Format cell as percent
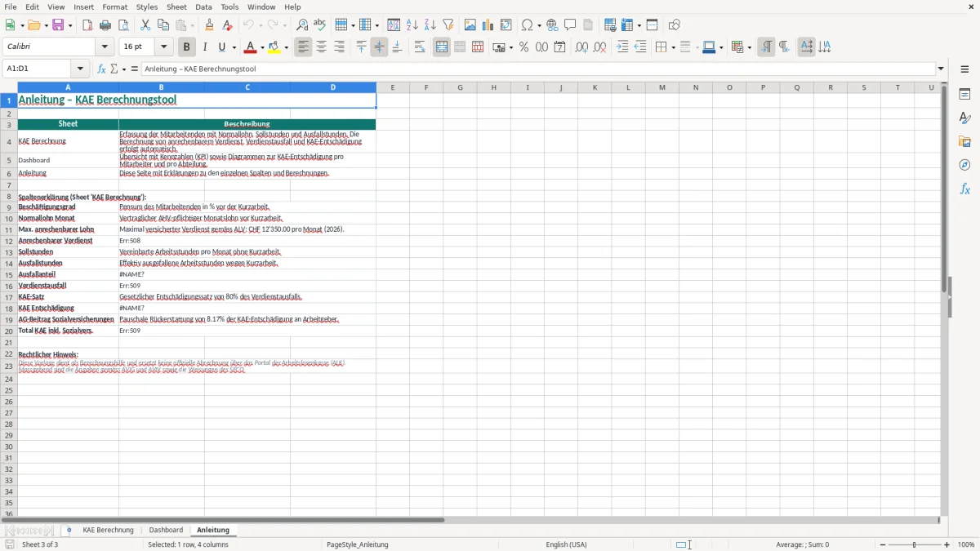Screen dimensions: 980x551 pyautogui.click(x=523, y=47)
